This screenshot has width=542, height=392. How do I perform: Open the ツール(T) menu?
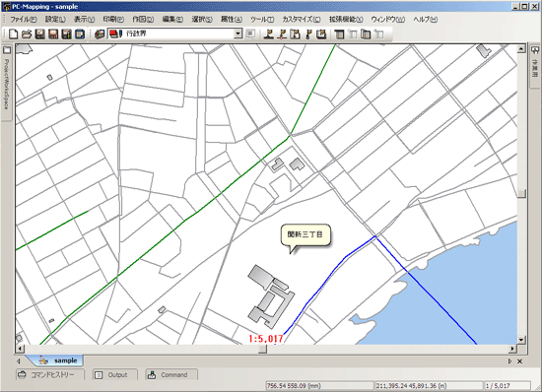262,20
